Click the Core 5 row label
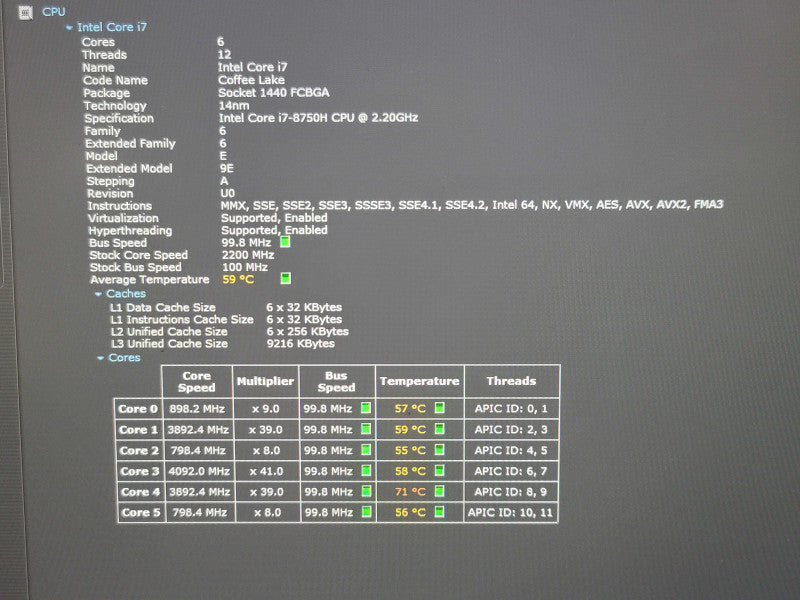Viewport: 800px width, 600px height. (140, 512)
